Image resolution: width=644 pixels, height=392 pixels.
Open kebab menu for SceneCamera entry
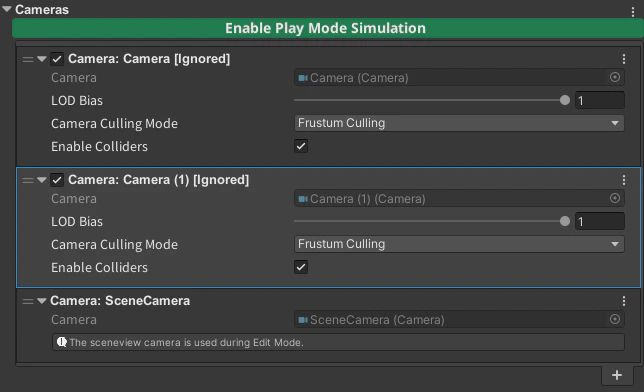tap(623, 301)
